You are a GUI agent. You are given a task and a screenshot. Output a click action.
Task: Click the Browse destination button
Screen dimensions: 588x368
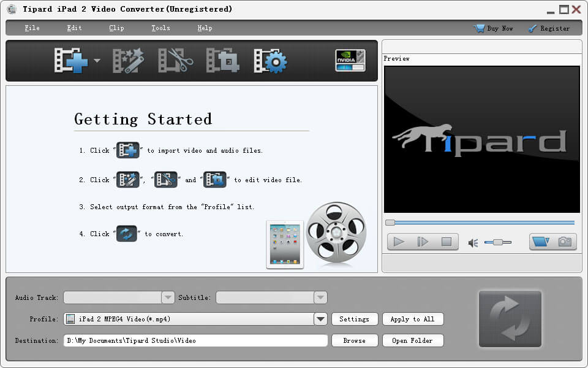(x=354, y=340)
